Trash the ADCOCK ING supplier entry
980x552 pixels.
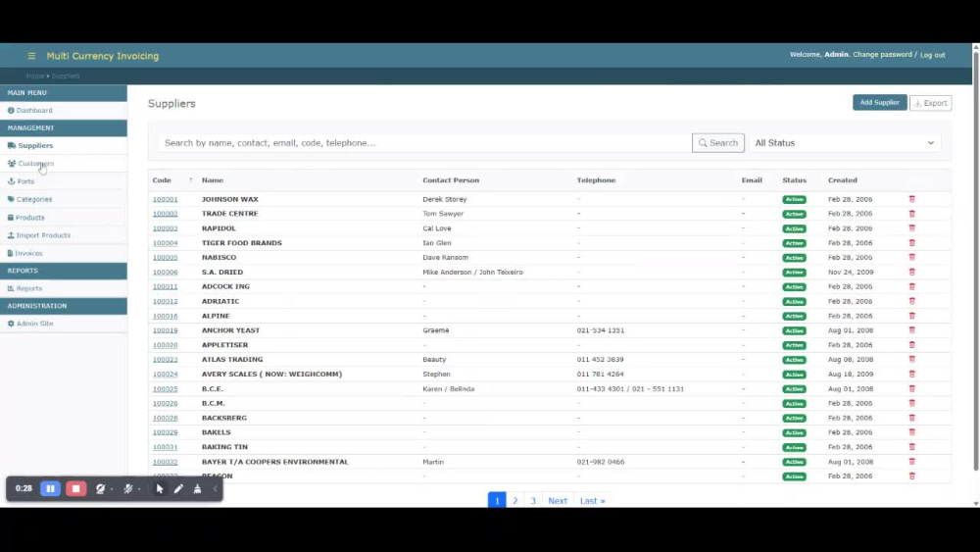pyautogui.click(x=911, y=286)
